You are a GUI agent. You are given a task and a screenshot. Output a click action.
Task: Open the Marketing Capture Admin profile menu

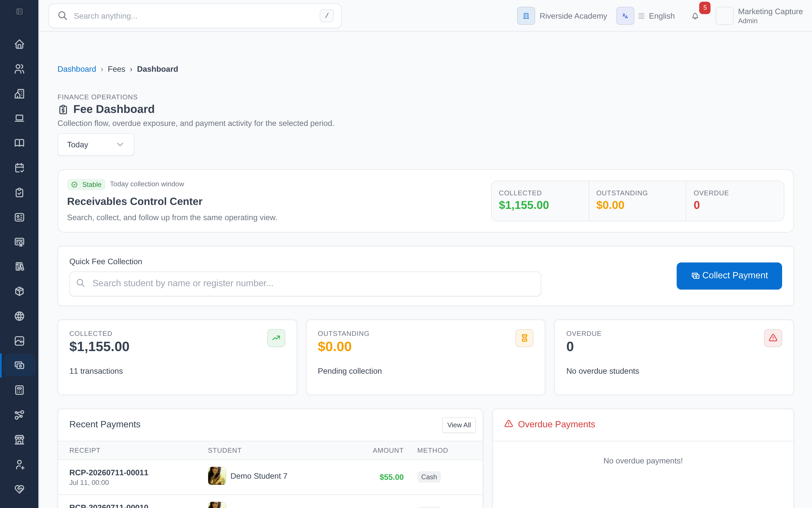point(759,16)
